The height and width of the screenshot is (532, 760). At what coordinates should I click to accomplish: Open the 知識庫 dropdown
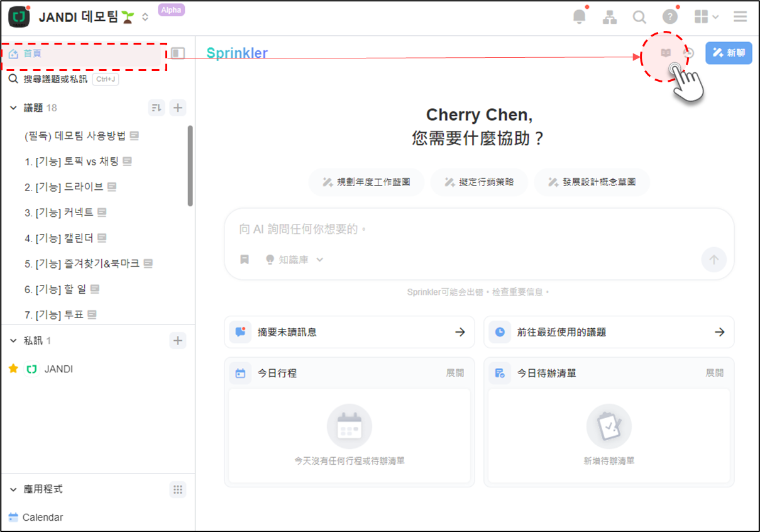(295, 260)
